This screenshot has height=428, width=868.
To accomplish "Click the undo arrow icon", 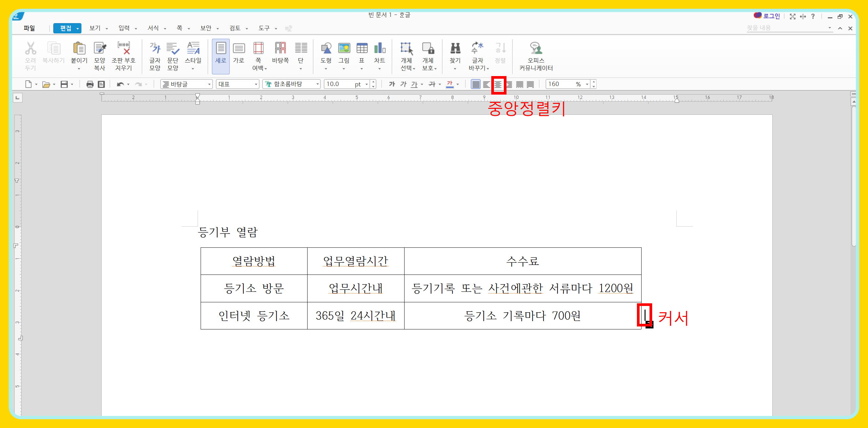I will click(x=120, y=84).
